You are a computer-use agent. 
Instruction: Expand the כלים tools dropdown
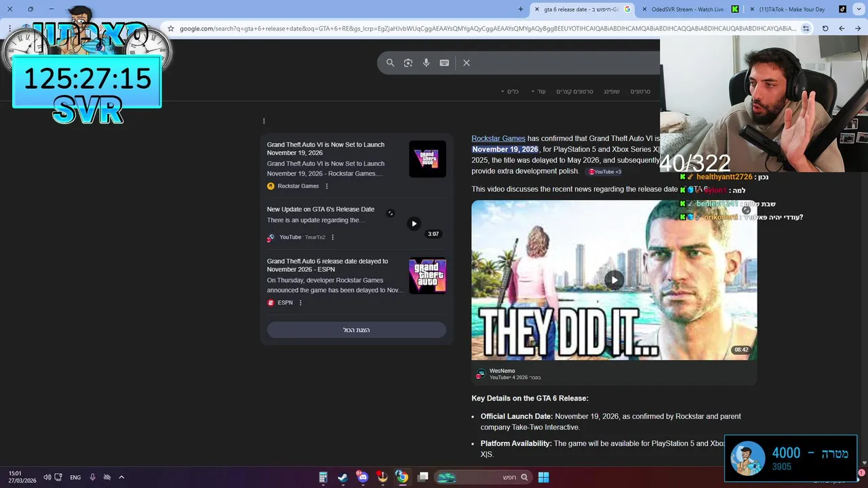point(510,91)
